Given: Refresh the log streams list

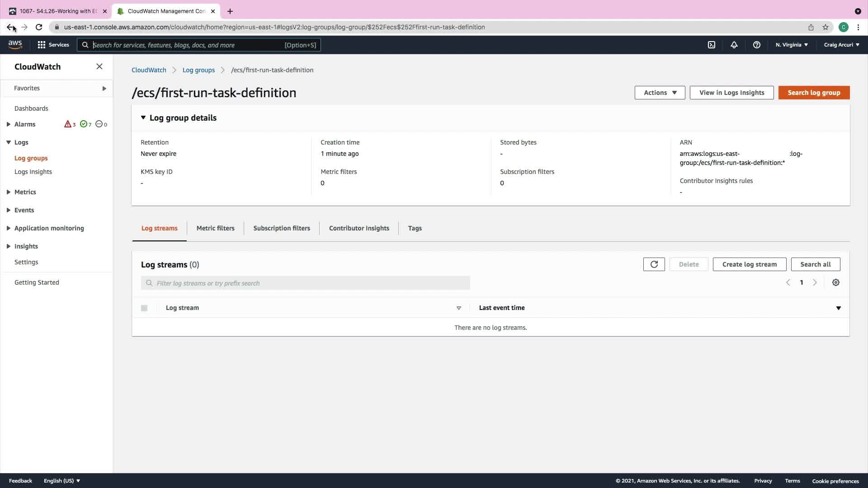Looking at the screenshot, I should 654,264.
